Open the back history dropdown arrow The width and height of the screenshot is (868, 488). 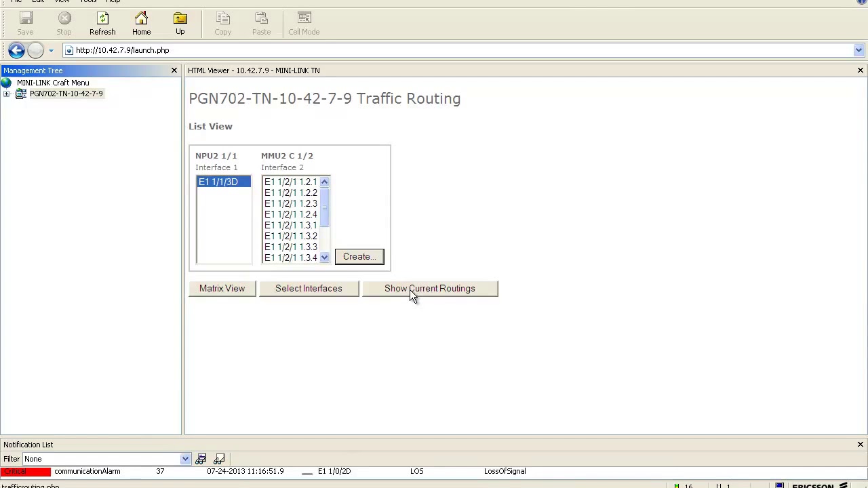pos(50,50)
